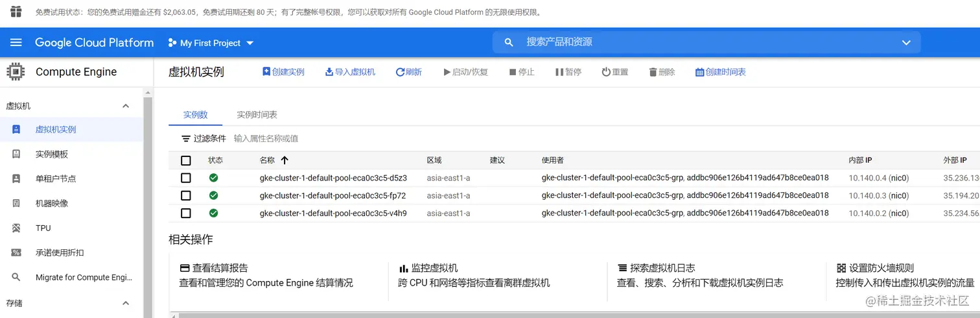Click 区域 column header
This screenshot has height=318, width=980.
434,160
